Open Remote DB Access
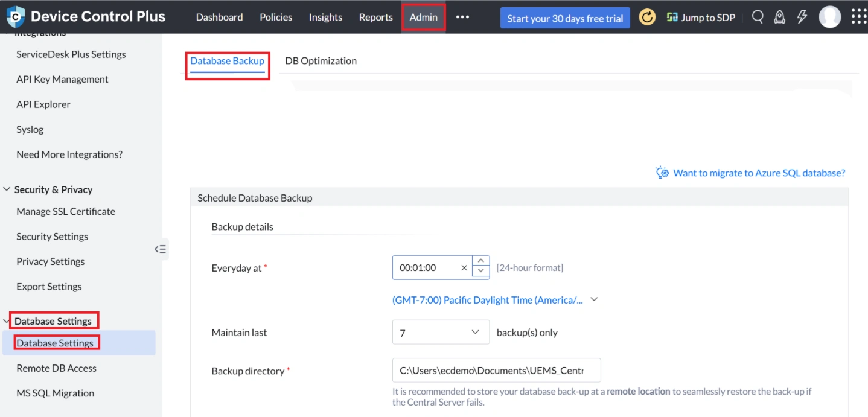Image resolution: width=868 pixels, height=417 pixels. click(56, 368)
